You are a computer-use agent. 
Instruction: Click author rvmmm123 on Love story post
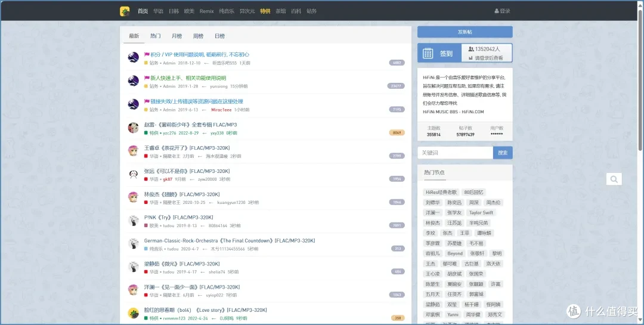(174, 318)
